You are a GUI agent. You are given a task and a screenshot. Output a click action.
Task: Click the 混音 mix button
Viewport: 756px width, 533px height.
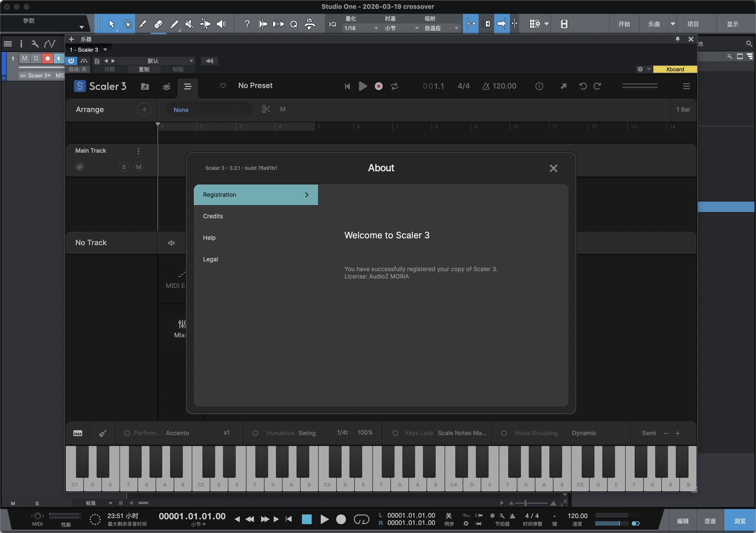point(710,521)
